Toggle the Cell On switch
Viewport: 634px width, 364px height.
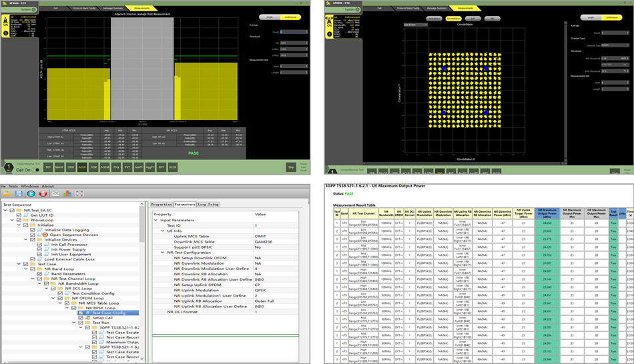36,170
